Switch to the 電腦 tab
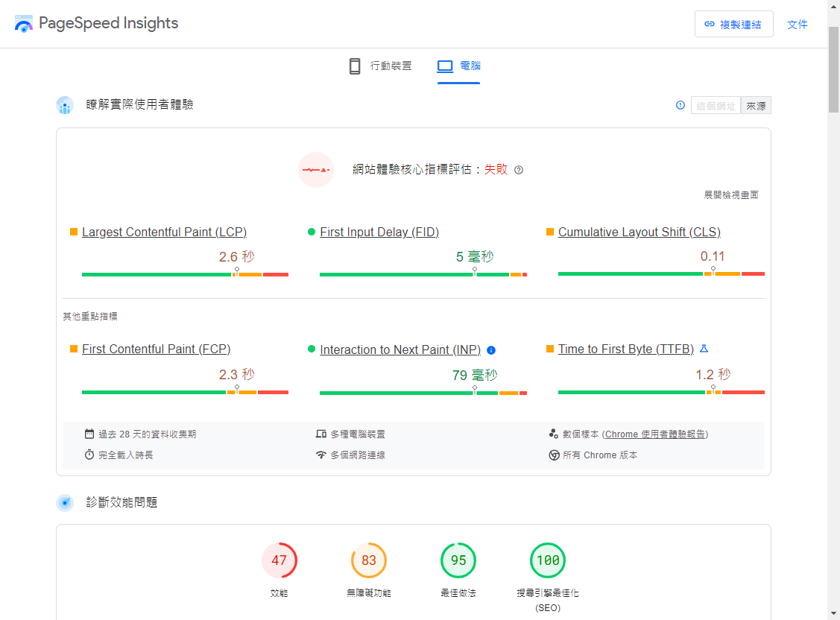This screenshot has height=620, width=840. 458,66
